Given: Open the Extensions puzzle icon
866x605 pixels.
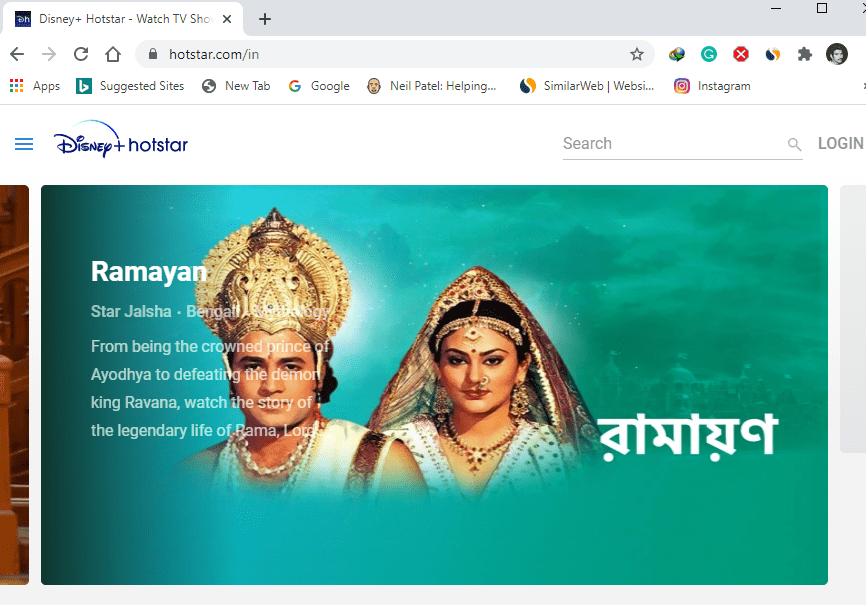Looking at the screenshot, I should [x=805, y=54].
